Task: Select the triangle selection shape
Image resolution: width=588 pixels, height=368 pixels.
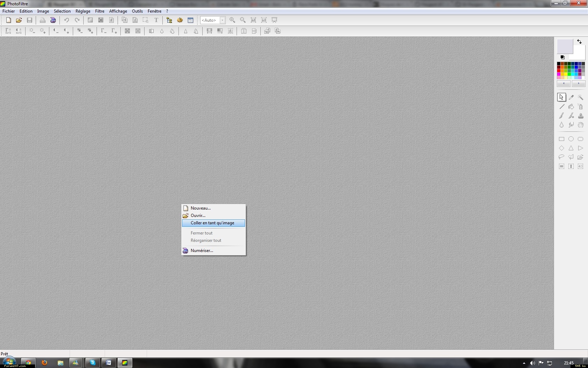Action: [571, 148]
